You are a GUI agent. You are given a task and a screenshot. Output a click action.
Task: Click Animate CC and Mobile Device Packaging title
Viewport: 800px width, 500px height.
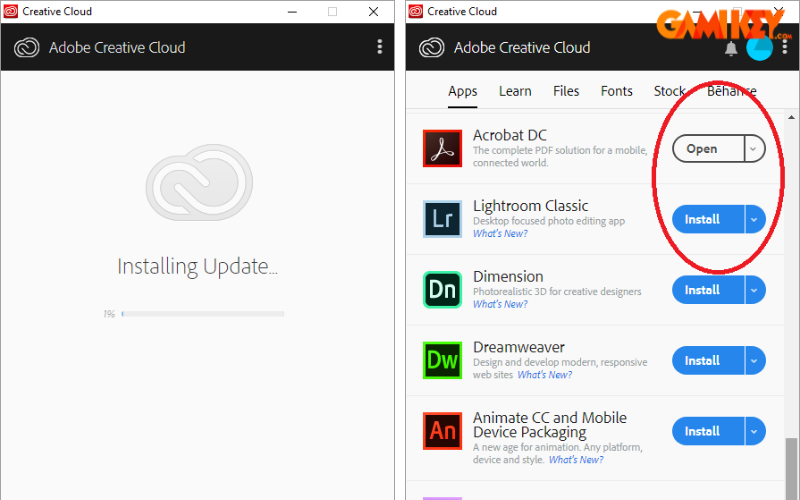coord(550,425)
